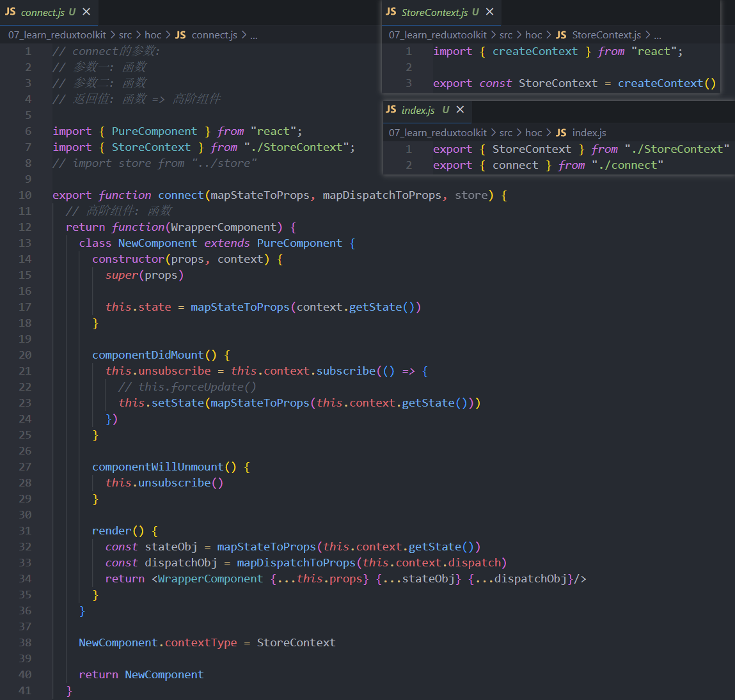Screen dimensions: 735x700
Task: Close the StoreContext.js tab
Action: pyautogui.click(x=490, y=12)
